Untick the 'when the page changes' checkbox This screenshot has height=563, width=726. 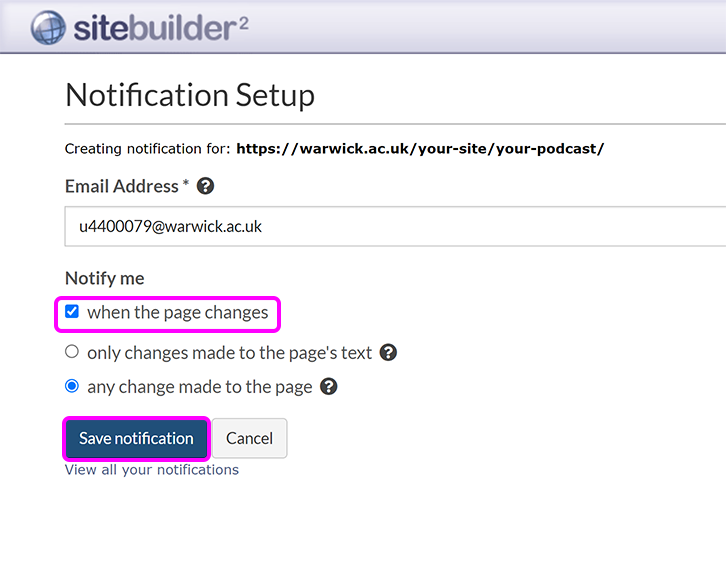tap(72, 312)
